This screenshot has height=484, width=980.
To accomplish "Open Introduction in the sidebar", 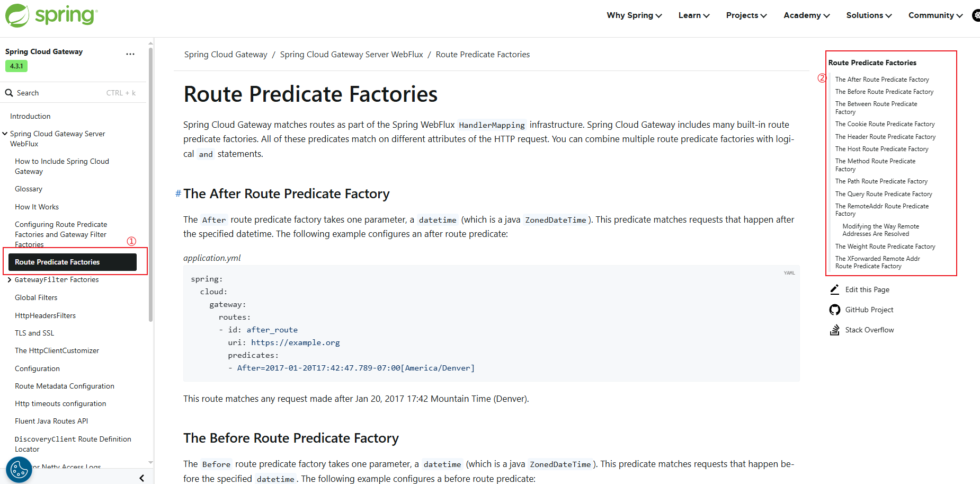I will pos(30,116).
